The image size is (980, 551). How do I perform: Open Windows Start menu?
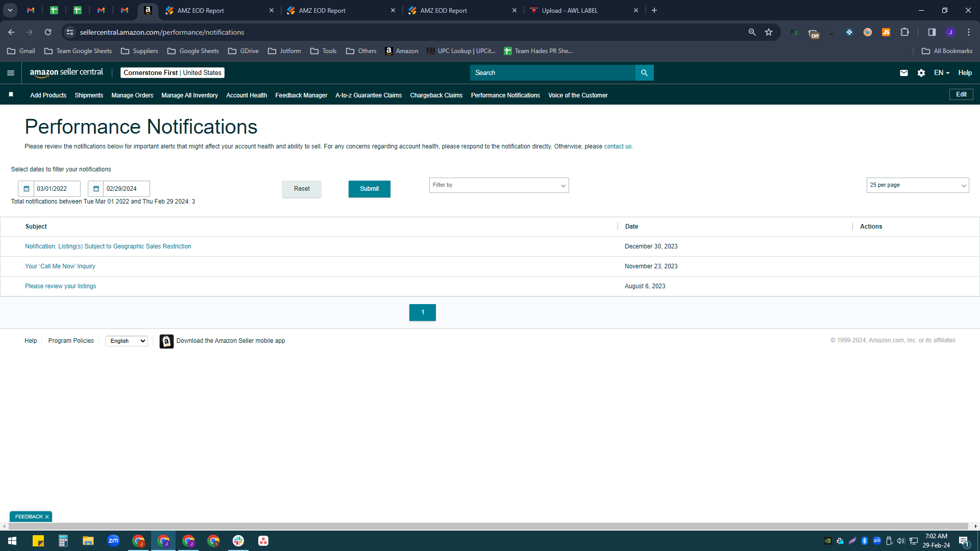point(12,541)
